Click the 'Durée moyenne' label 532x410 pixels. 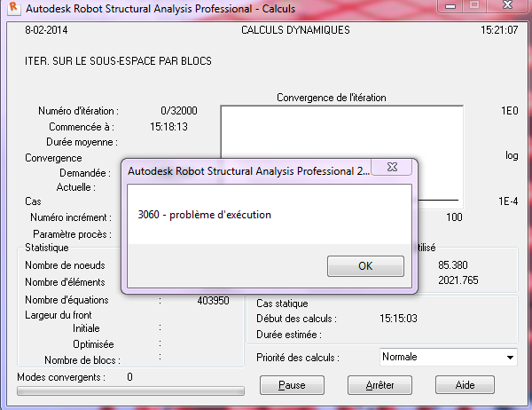pyautogui.click(x=82, y=142)
